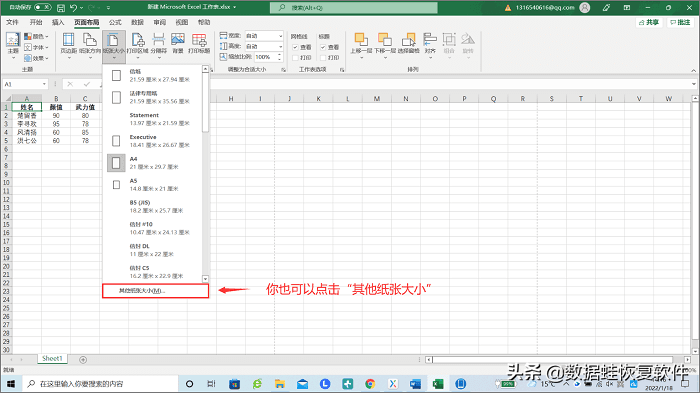Select Executive paper size

pyautogui.click(x=152, y=141)
